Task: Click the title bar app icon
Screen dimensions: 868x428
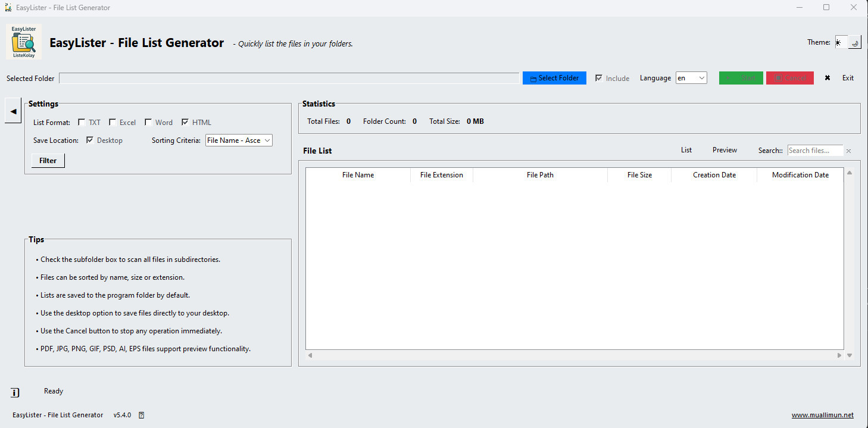Action: click(x=8, y=7)
